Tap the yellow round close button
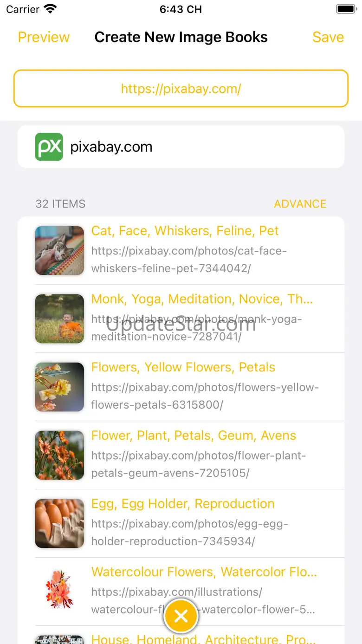362x644 pixels. [181, 616]
